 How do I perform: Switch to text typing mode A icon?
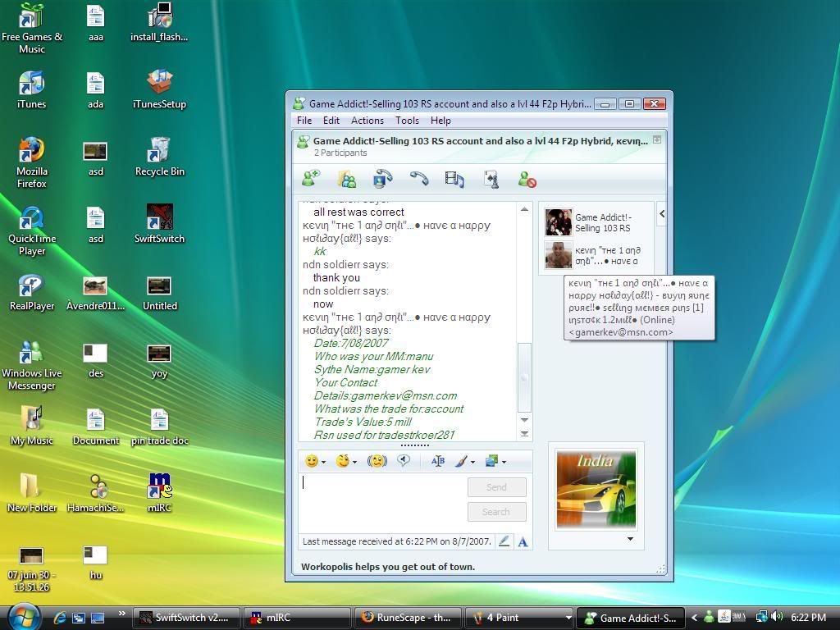click(x=523, y=541)
